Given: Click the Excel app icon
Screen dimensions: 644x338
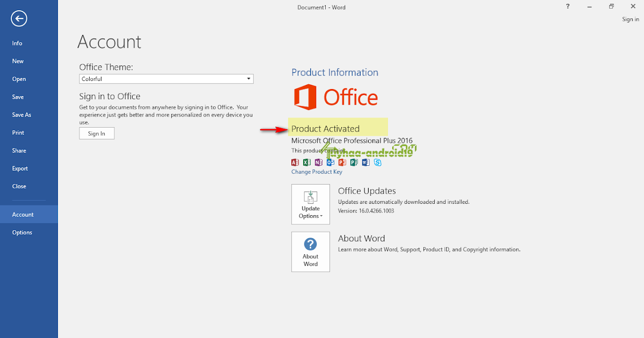Looking at the screenshot, I should [306, 162].
